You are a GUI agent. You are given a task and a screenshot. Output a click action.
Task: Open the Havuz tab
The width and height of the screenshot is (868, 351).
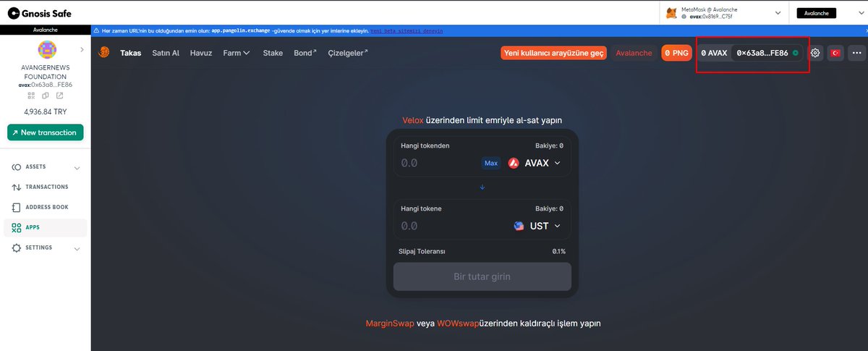coord(201,53)
